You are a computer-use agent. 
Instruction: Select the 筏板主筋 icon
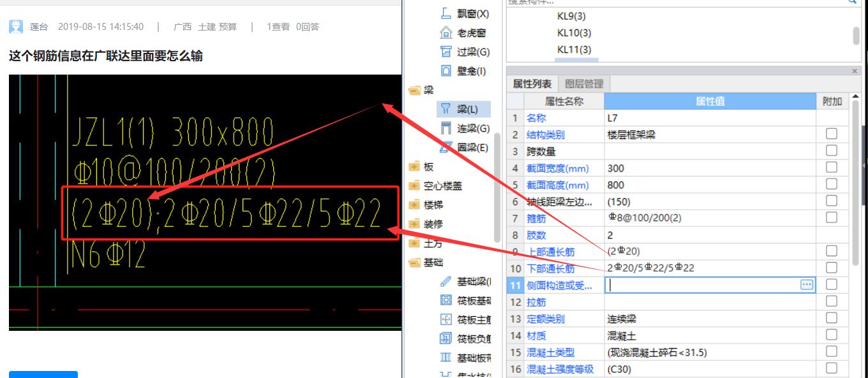pyautogui.click(x=446, y=319)
